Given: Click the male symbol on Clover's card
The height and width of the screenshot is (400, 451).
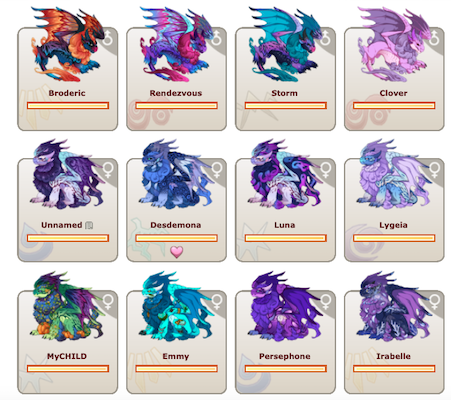Looking at the screenshot, I should pyautogui.click(x=435, y=38).
